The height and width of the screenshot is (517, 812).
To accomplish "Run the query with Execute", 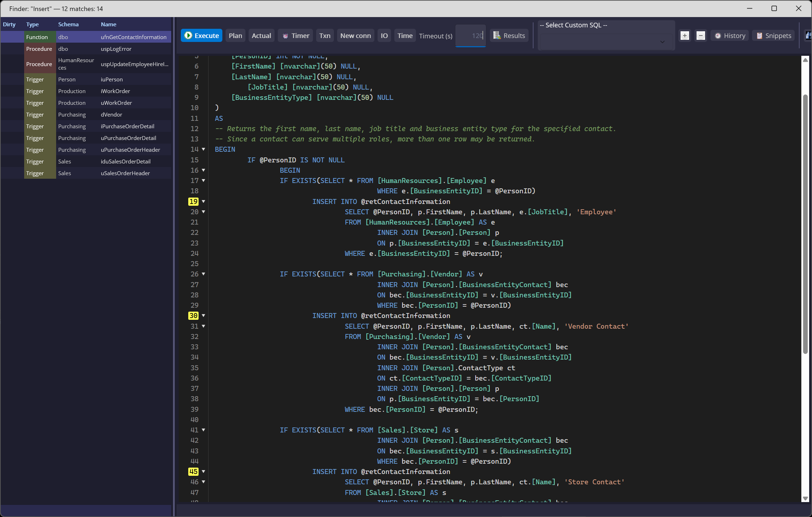I will (x=201, y=36).
